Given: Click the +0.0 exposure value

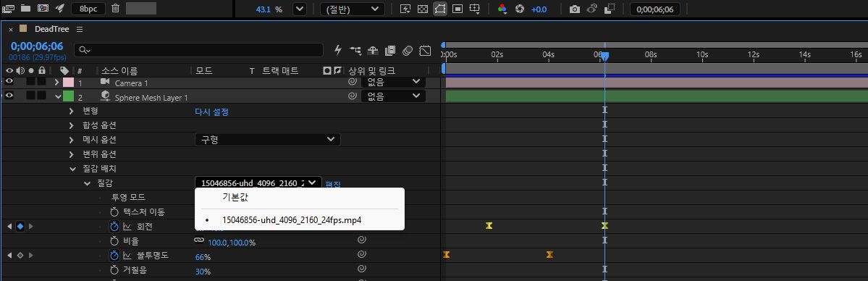Looking at the screenshot, I should pos(539,10).
